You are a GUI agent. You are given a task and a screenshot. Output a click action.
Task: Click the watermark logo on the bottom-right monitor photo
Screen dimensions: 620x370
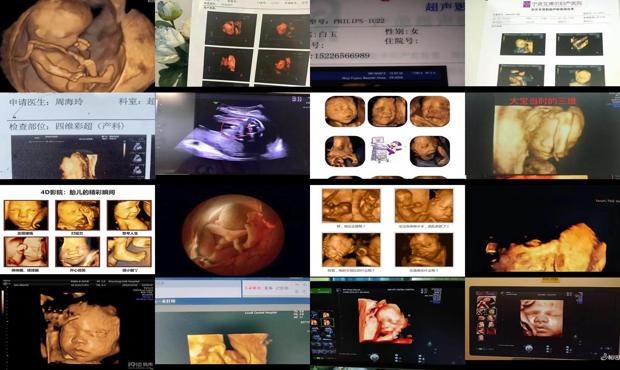click(x=610, y=357)
